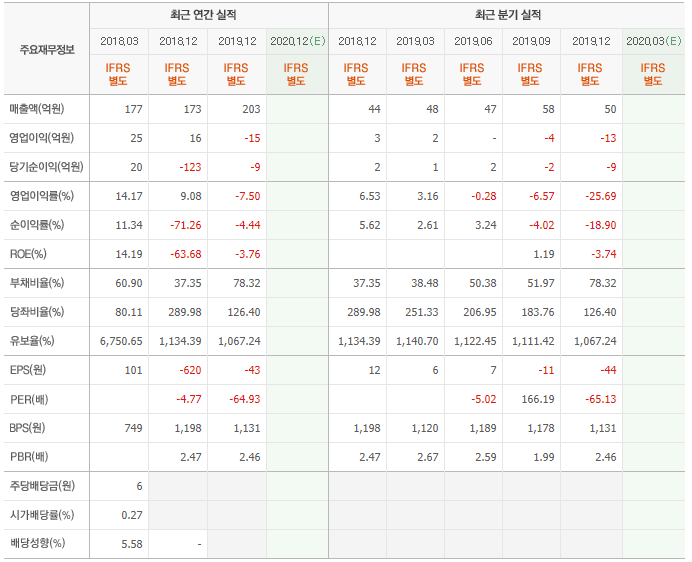Viewport: 692px width, 562px height.
Task: Click the PER value -4.77
Action: click(189, 399)
